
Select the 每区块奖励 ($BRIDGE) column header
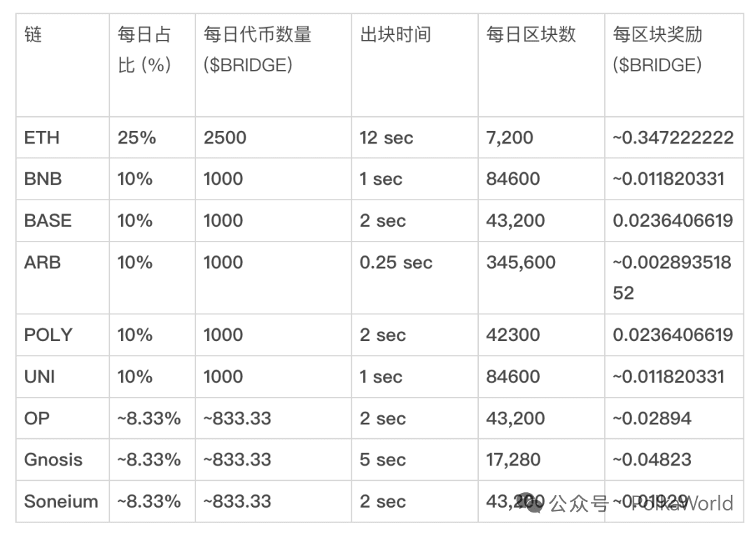coord(657,50)
